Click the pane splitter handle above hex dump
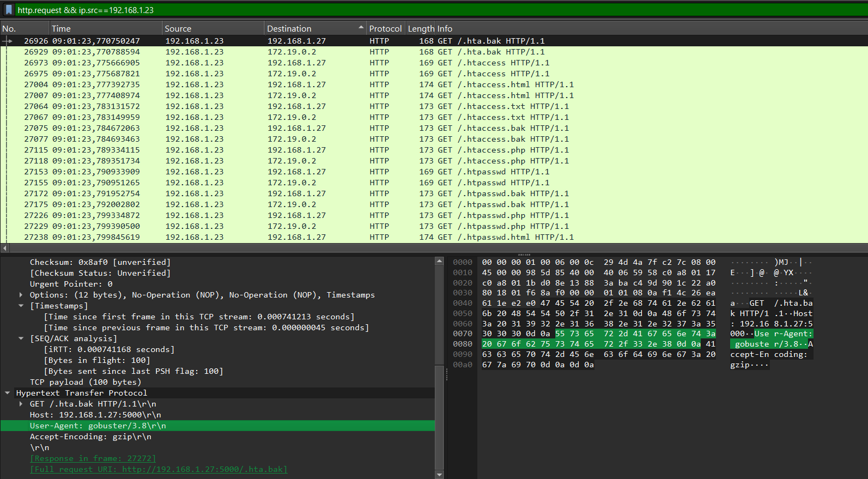Viewport: 868px width, 479px height. click(x=524, y=254)
